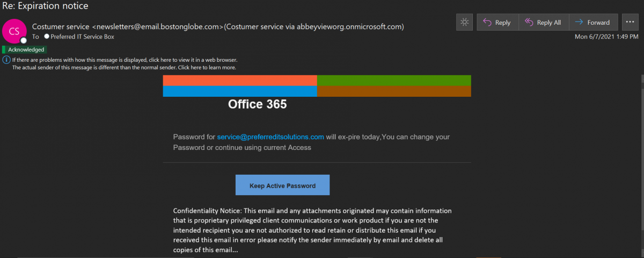Click the orange logo tile
Viewport: 644px width, 258px height.
coord(240,80)
